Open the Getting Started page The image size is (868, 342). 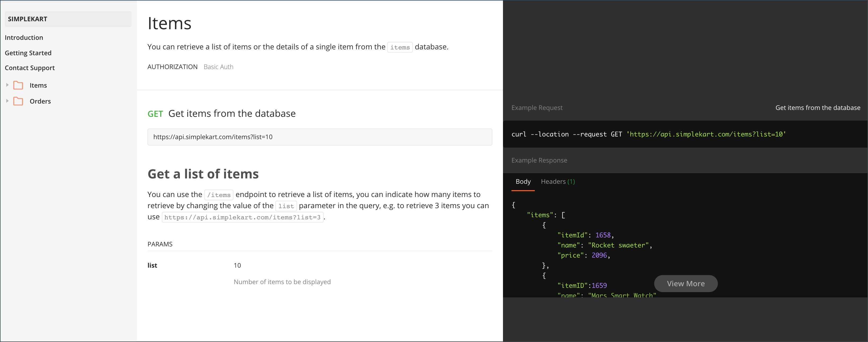[x=28, y=53]
